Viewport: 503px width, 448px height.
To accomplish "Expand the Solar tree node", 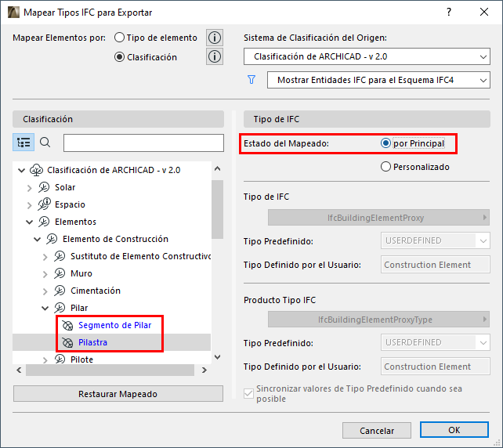I will coord(30,188).
